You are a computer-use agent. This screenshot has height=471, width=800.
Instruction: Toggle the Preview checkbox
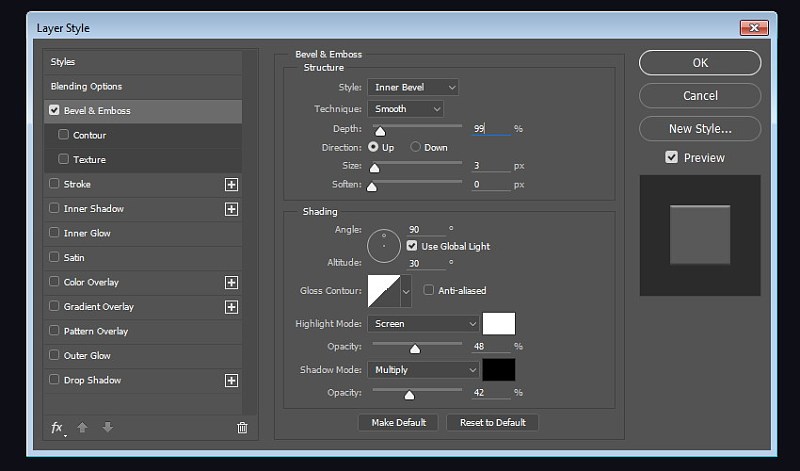[x=671, y=157]
